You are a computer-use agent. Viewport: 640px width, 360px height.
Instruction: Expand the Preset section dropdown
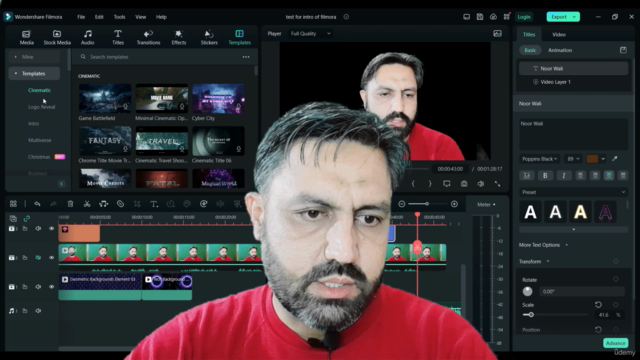point(573,192)
